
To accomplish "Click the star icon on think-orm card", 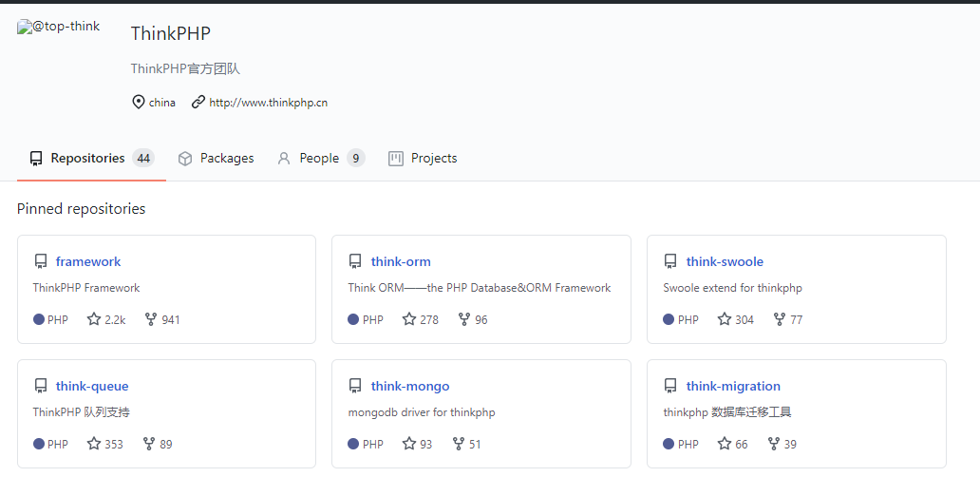I will point(409,319).
